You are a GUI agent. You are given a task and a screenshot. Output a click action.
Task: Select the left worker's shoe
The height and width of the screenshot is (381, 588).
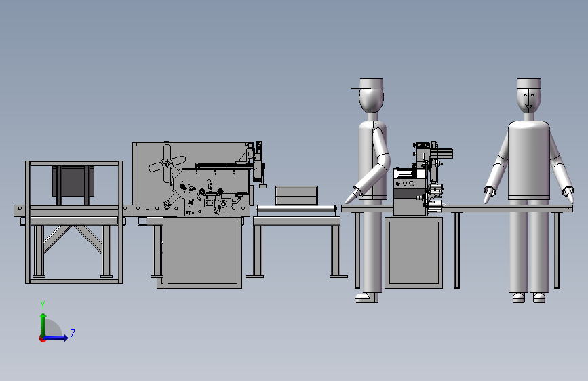366,298
